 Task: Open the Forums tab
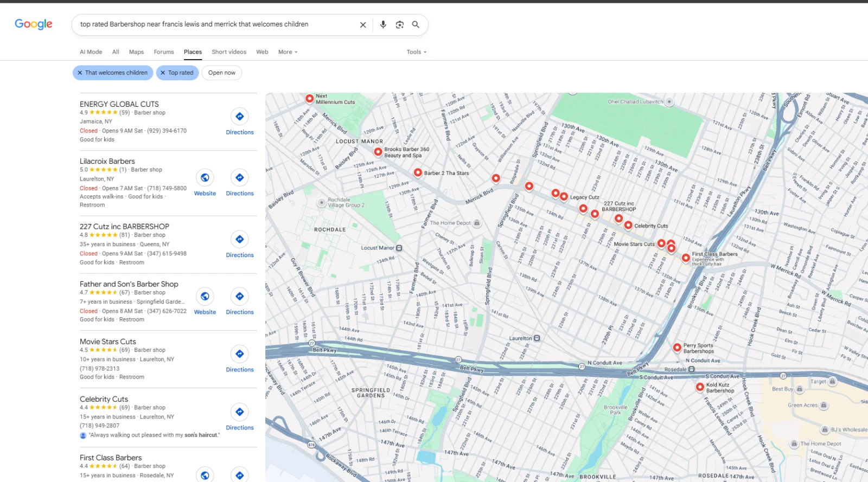[164, 52]
